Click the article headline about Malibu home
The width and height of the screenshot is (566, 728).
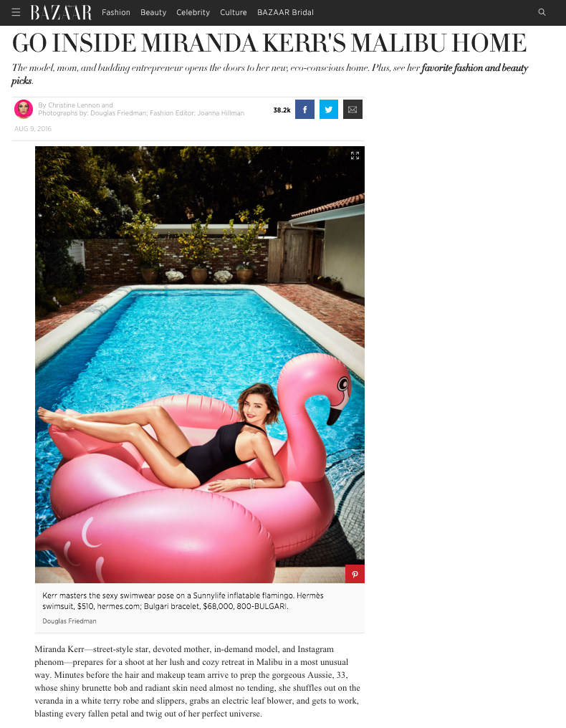pos(269,43)
